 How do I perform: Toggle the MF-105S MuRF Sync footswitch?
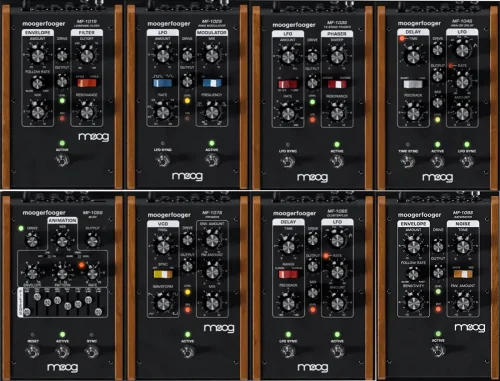pyautogui.click(x=92, y=352)
